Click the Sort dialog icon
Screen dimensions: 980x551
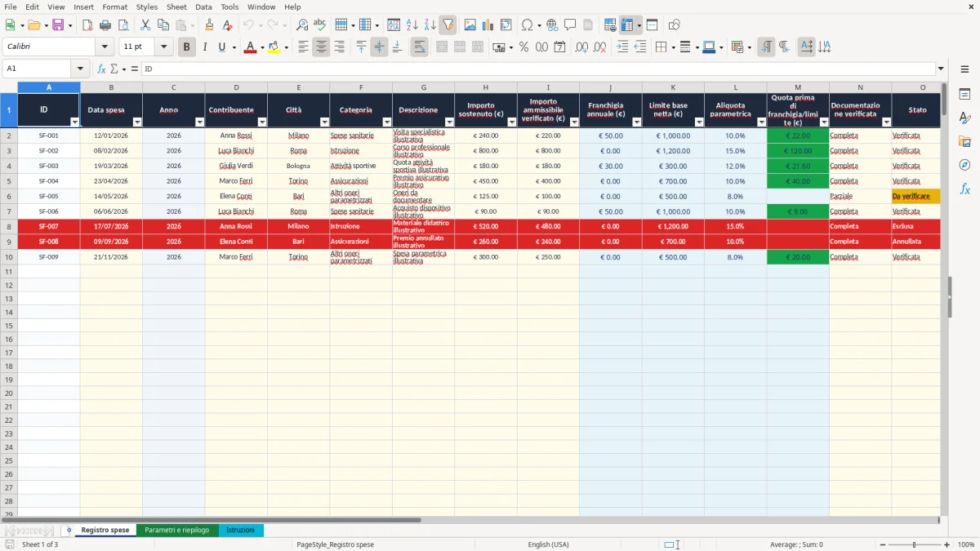pos(394,25)
